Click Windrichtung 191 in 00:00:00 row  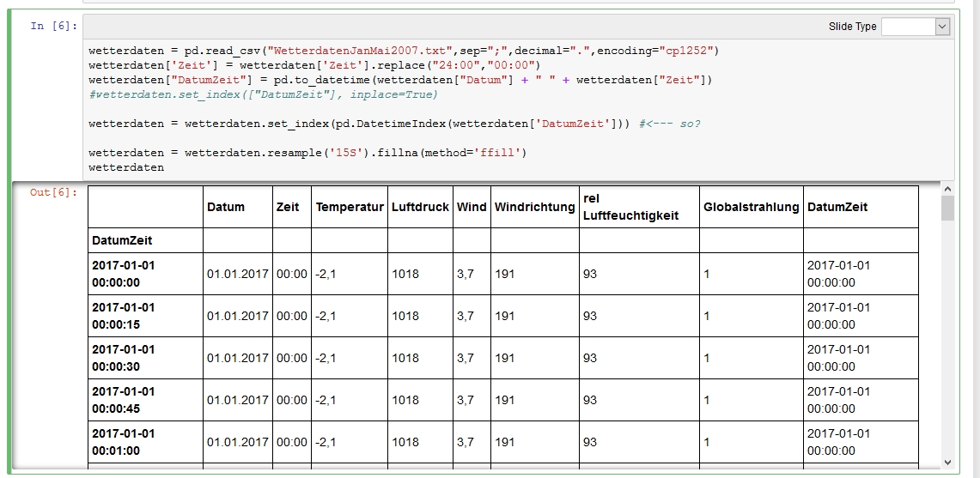click(x=534, y=274)
